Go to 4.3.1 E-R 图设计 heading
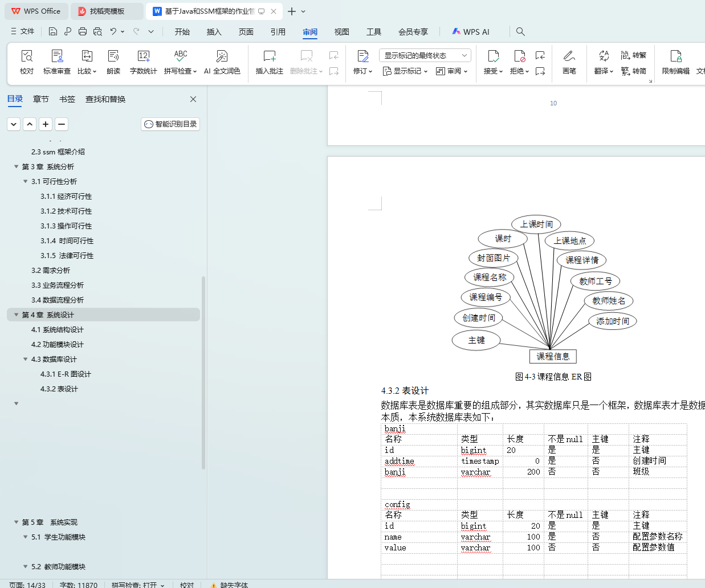 66,374
